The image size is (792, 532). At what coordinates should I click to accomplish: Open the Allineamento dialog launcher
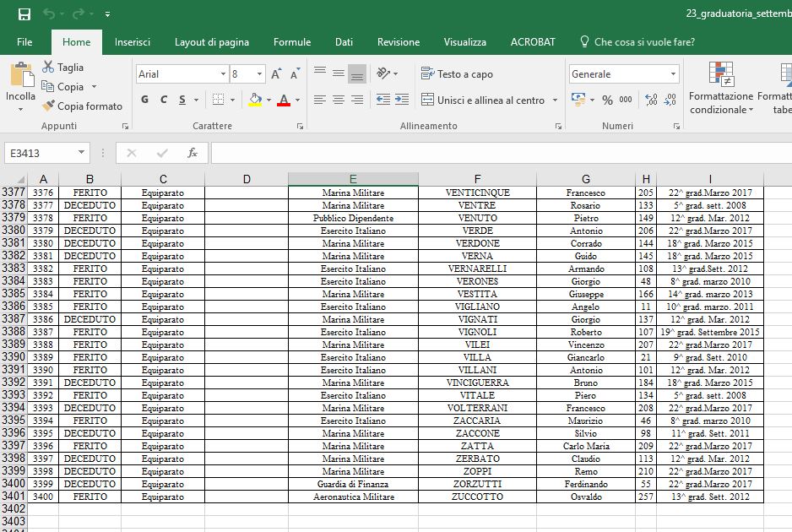(x=558, y=127)
